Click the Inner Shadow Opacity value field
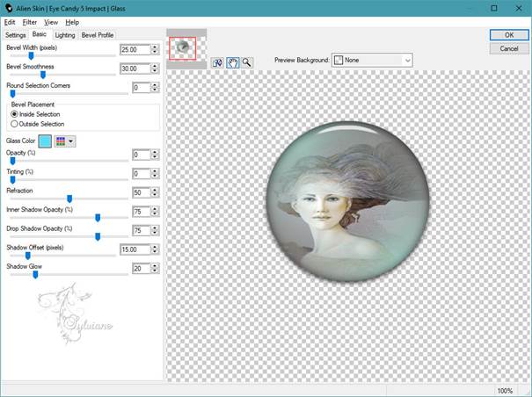The width and height of the screenshot is (532, 397). pos(142,212)
